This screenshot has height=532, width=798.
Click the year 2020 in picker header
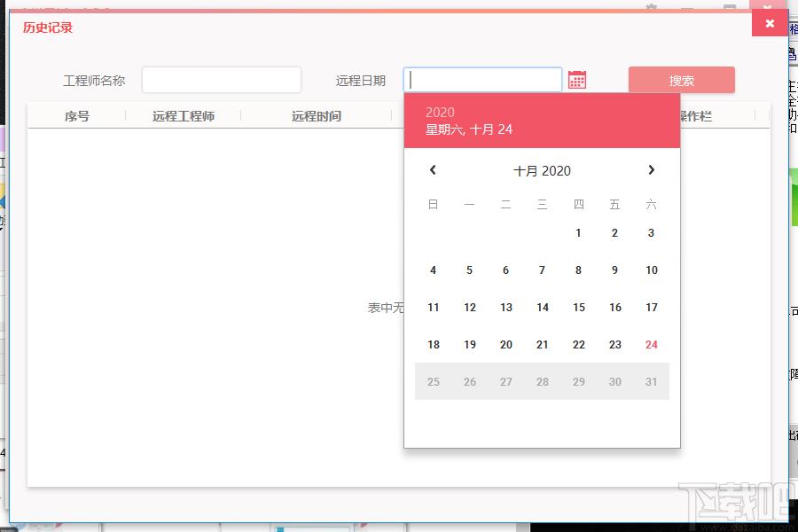(440, 113)
